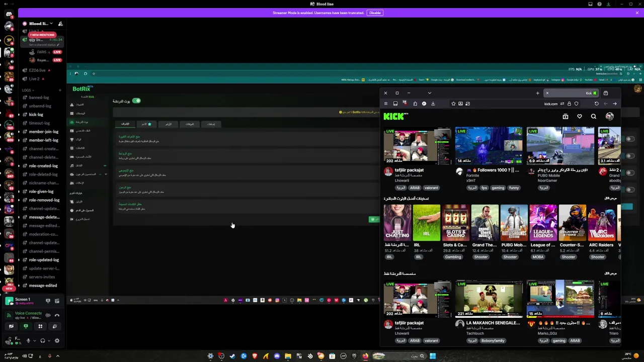The width and height of the screenshot is (644, 362).
Task: Open member-join-log channel
Action: coord(44,132)
